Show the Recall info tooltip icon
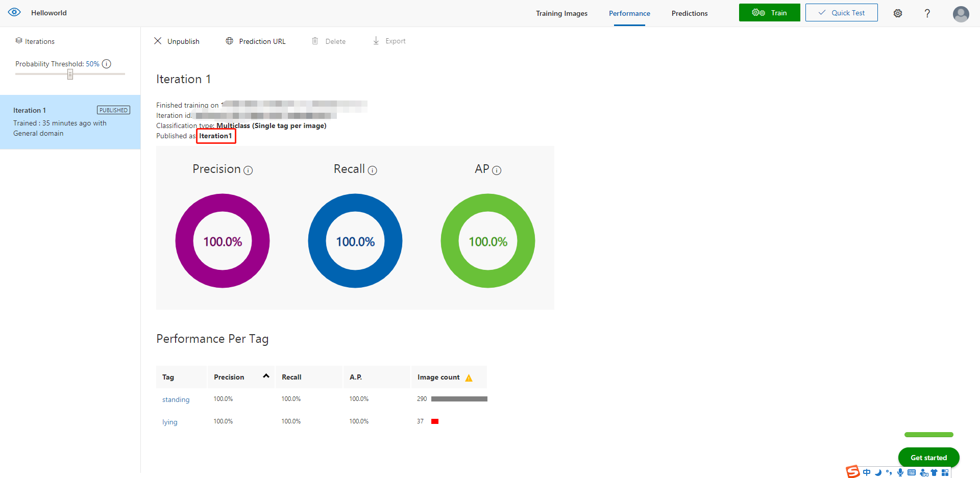The width and height of the screenshot is (980, 478). [373, 170]
